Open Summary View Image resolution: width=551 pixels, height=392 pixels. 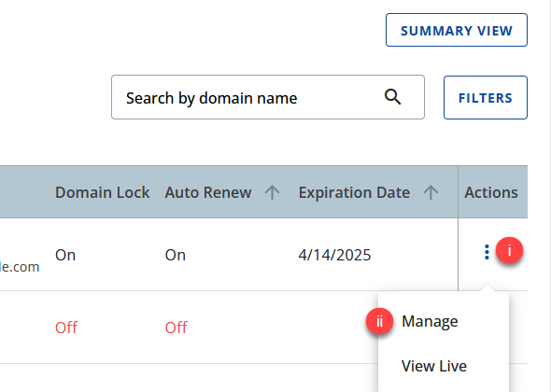coord(457,30)
